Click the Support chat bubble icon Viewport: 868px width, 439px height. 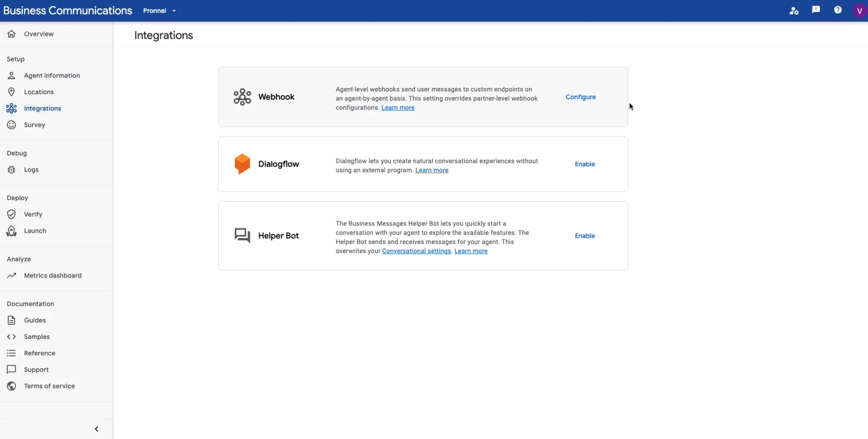[11, 369]
